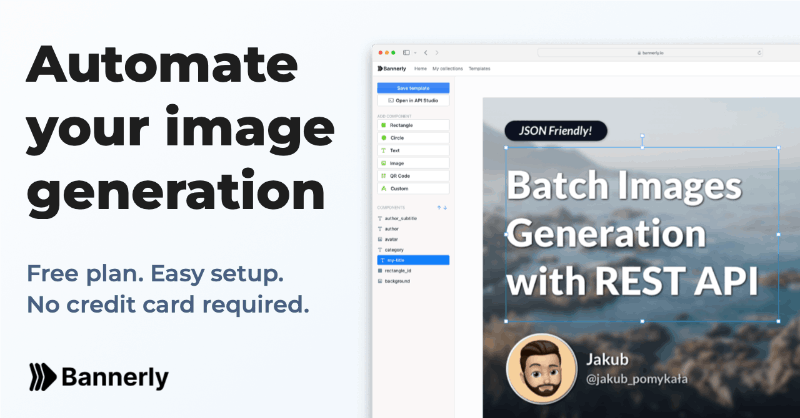Add a Text component

[x=413, y=151]
